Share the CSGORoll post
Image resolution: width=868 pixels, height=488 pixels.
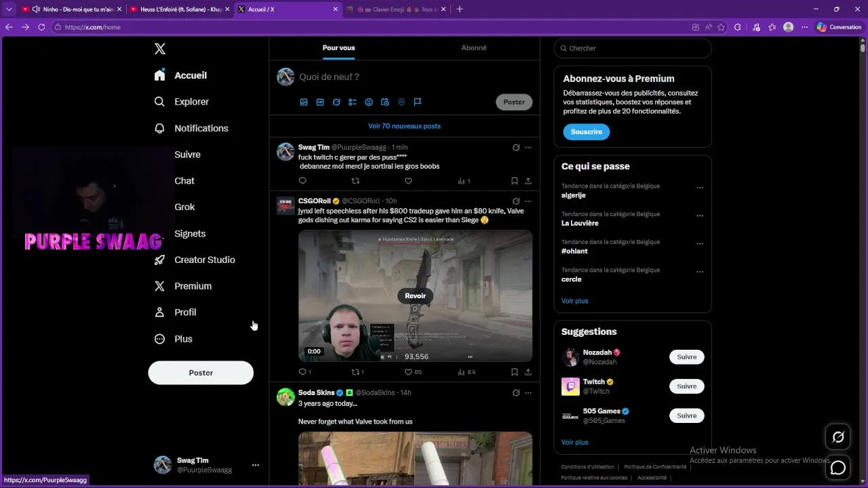528,372
